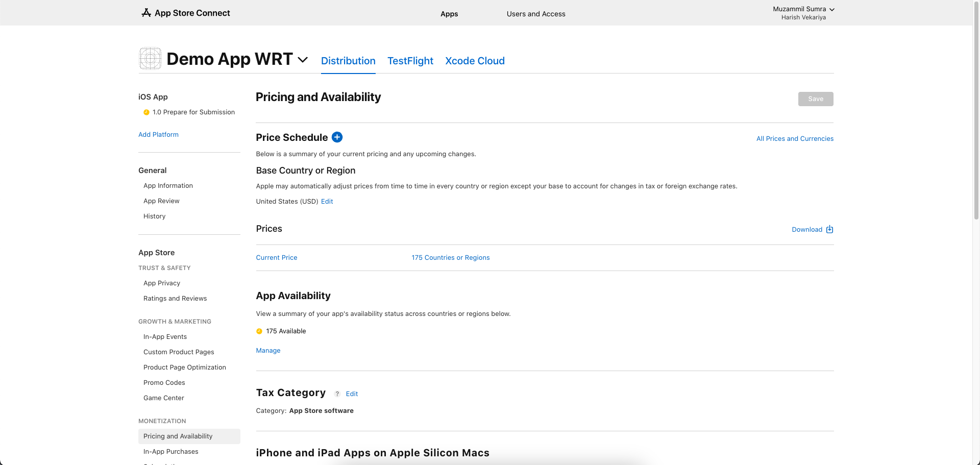This screenshot has width=980, height=465.
Task: Switch to the Distribution tab
Action: pyautogui.click(x=348, y=61)
